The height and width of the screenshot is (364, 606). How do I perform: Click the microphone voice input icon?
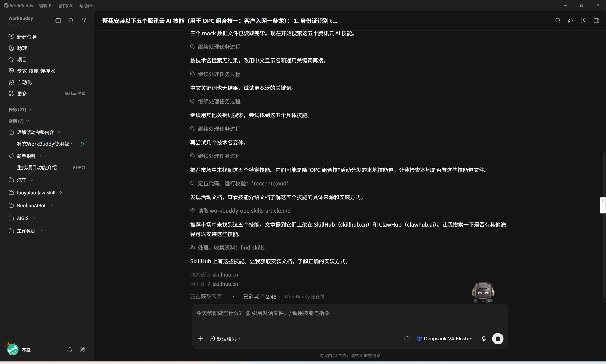pos(484,339)
